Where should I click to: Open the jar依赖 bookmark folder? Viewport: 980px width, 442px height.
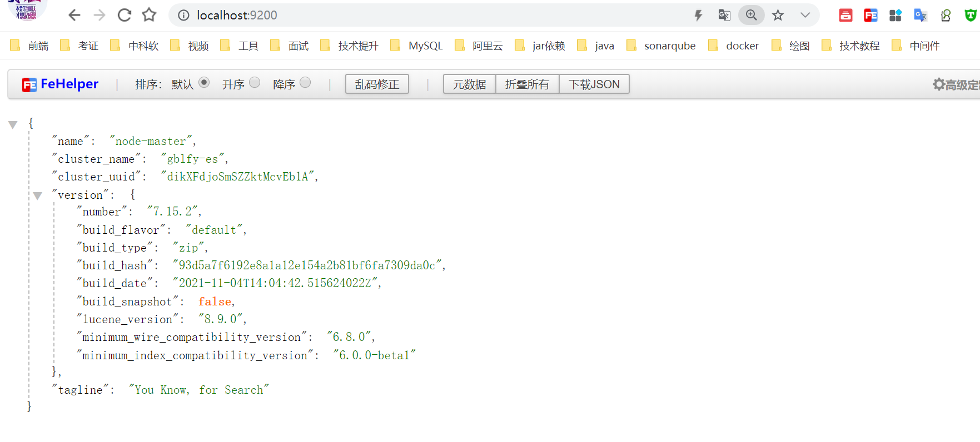540,46
